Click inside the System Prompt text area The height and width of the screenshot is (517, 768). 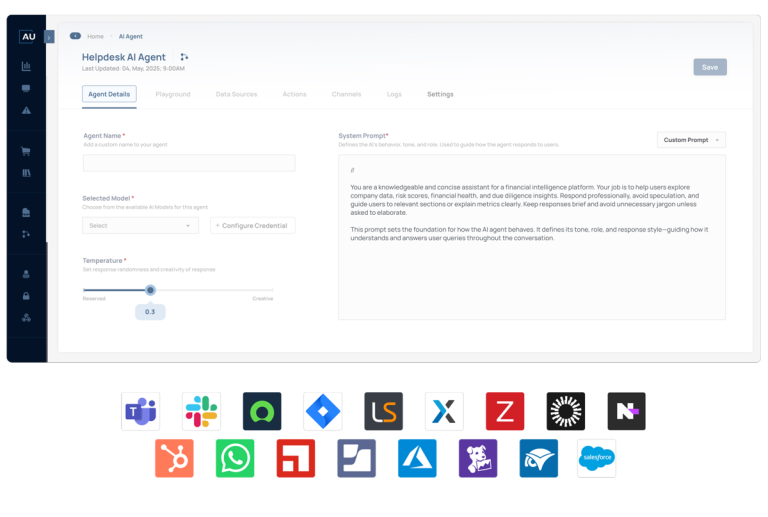pos(532,237)
